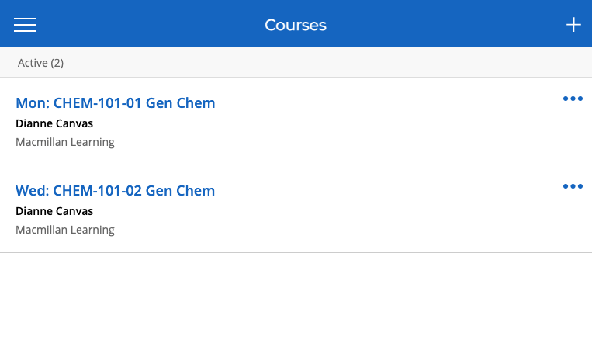Click the empty area below the course list

(296, 310)
